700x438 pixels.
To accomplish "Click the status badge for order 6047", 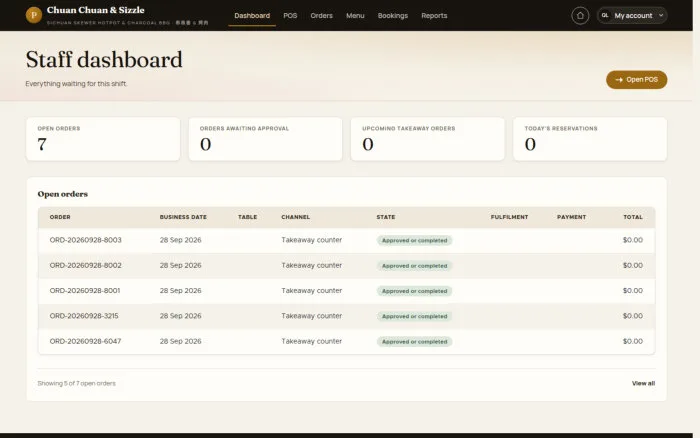I will click(x=414, y=342).
